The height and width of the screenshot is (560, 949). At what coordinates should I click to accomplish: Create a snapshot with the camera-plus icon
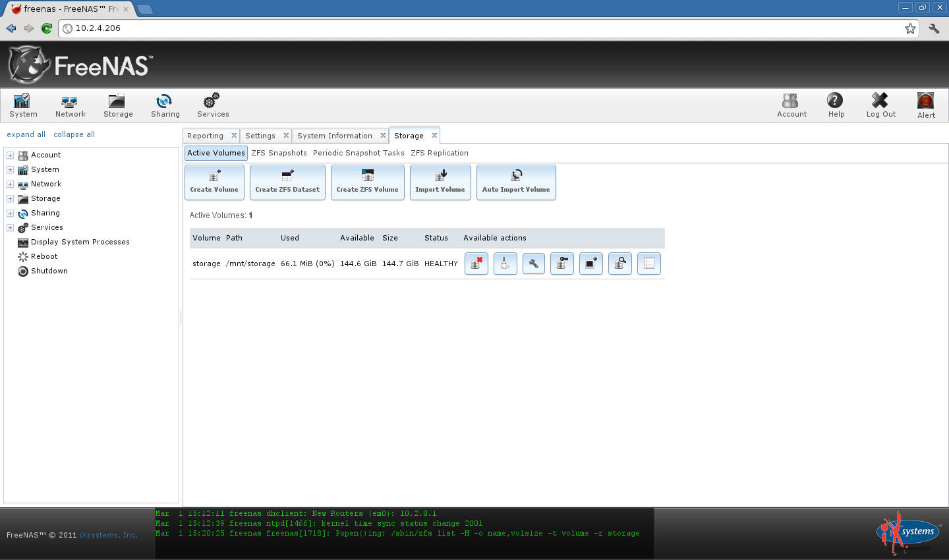pos(591,264)
